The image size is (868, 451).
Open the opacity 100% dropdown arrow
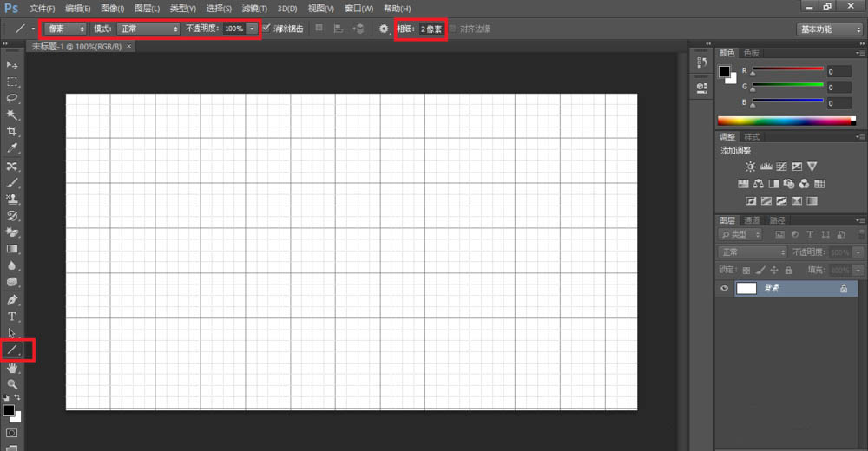tap(253, 29)
